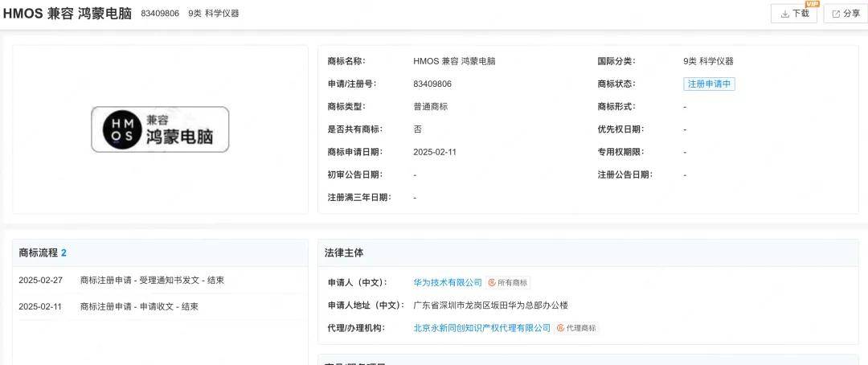This screenshot has width=868, height=365.
Task: Click the 申请人地址（中文） label
Action: (366, 306)
